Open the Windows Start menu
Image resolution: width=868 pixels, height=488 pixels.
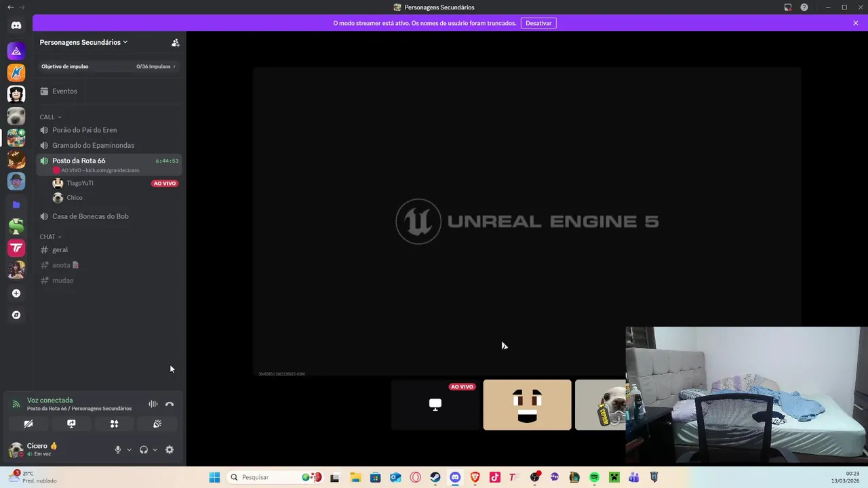(x=214, y=477)
